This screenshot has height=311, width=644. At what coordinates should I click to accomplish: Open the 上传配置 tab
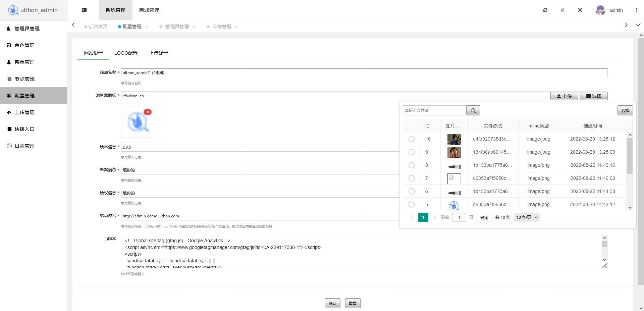(x=159, y=53)
